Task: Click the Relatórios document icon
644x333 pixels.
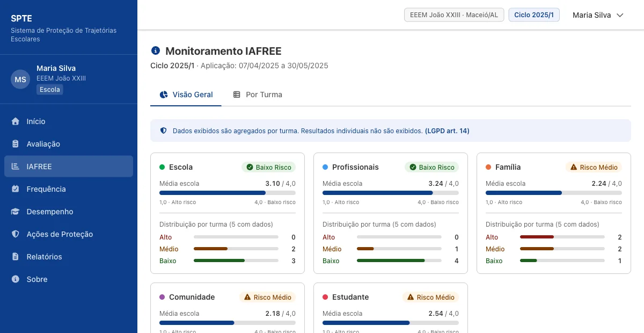Action: (16, 257)
